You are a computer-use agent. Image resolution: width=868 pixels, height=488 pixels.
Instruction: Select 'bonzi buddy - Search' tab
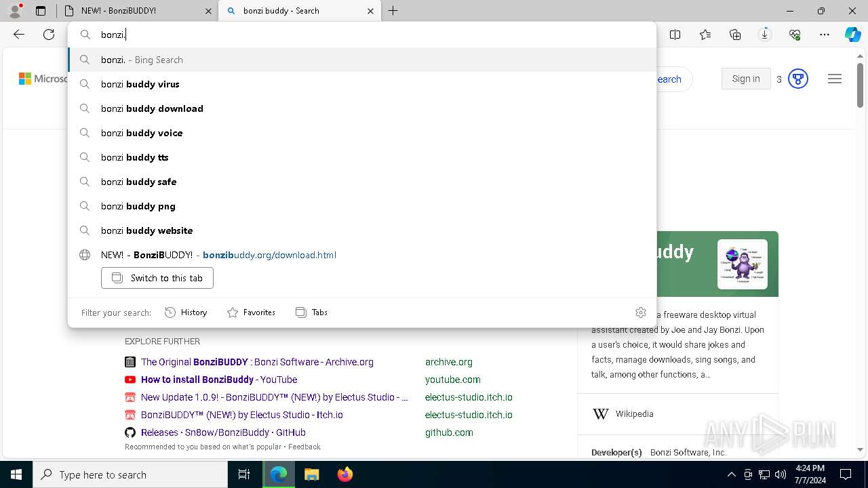(x=299, y=11)
